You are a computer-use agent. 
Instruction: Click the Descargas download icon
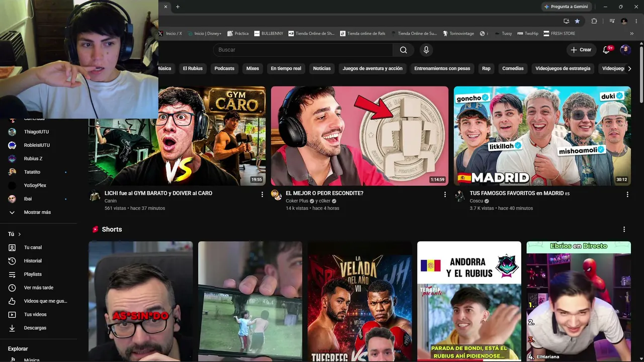(x=12, y=328)
